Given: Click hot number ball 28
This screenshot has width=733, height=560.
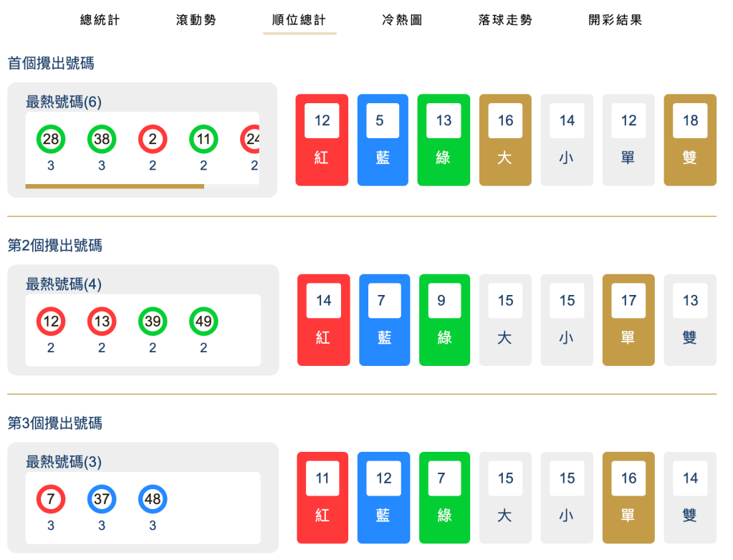Looking at the screenshot, I should [x=50, y=139].
